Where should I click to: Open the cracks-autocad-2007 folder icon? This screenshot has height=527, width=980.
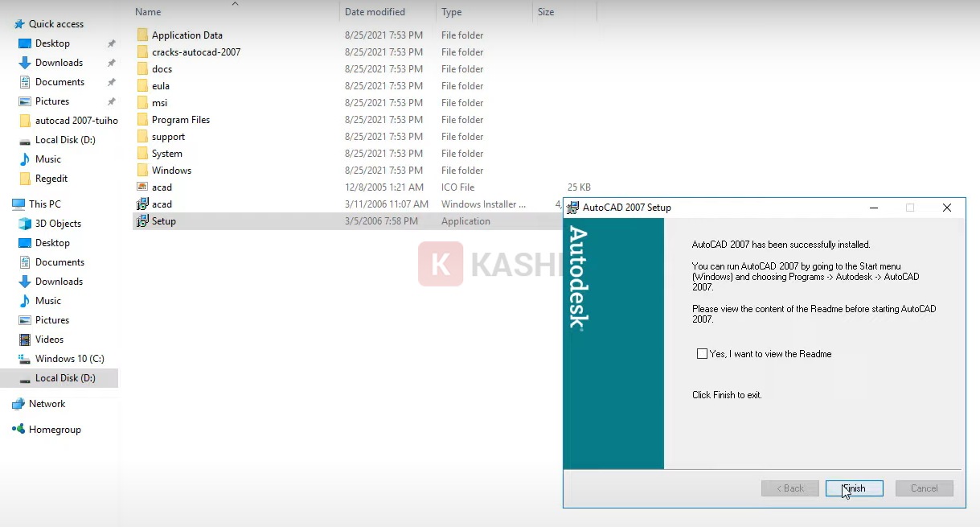tap(142, 52)
